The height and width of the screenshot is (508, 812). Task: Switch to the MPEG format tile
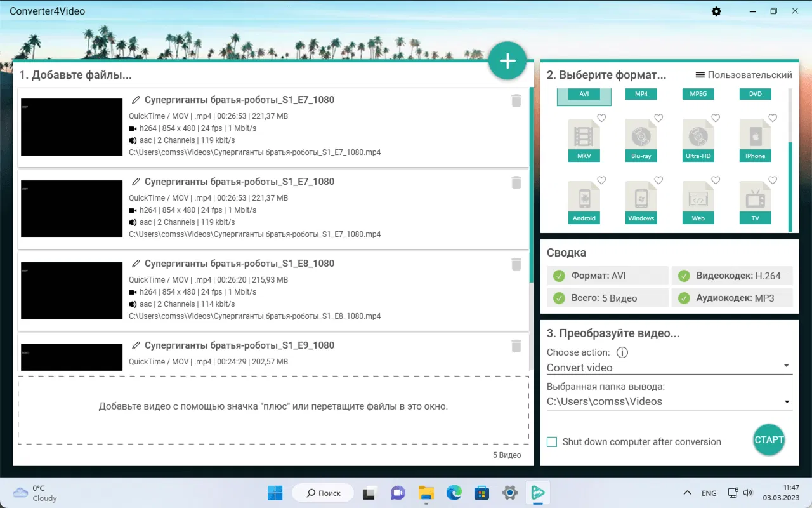698,95
